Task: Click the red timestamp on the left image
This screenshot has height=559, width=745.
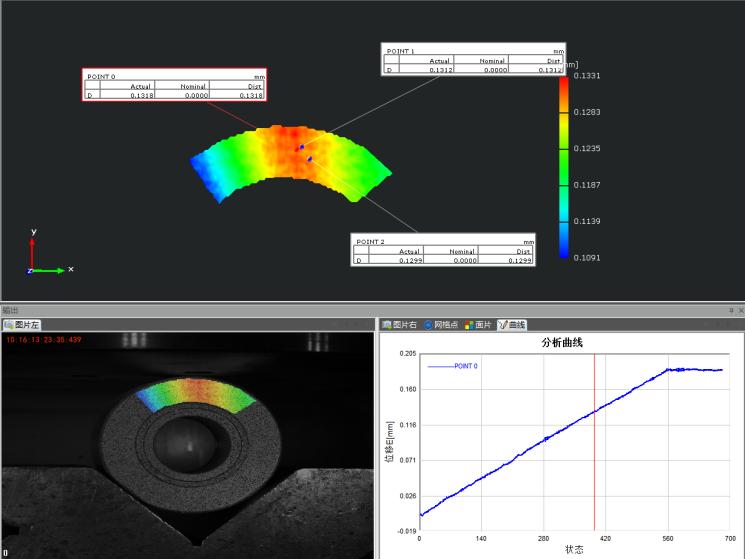Action: (44, 339)
